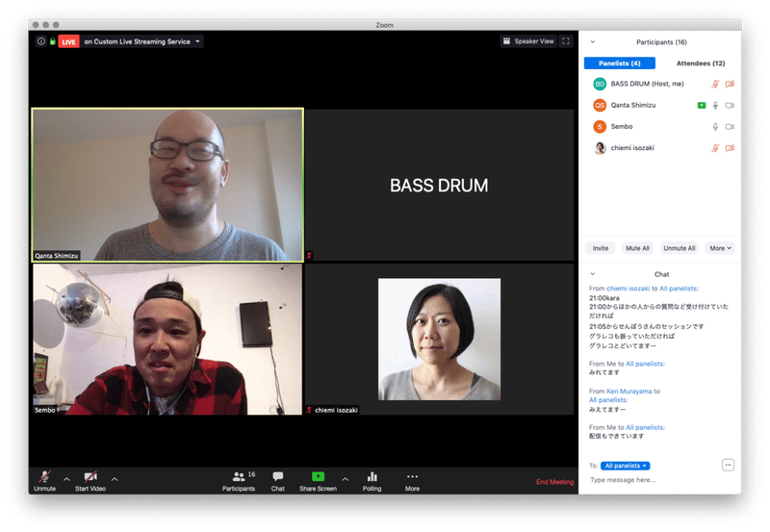Select Qanta Shimizu video tile
The height and width of the screenshot is (532, 770).
click(x=167, y=185)
